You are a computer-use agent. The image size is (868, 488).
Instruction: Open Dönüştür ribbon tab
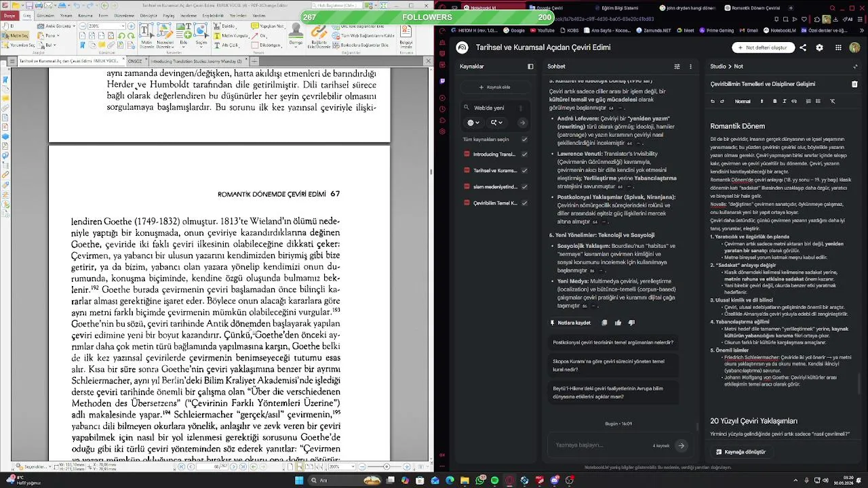(149, 16)
